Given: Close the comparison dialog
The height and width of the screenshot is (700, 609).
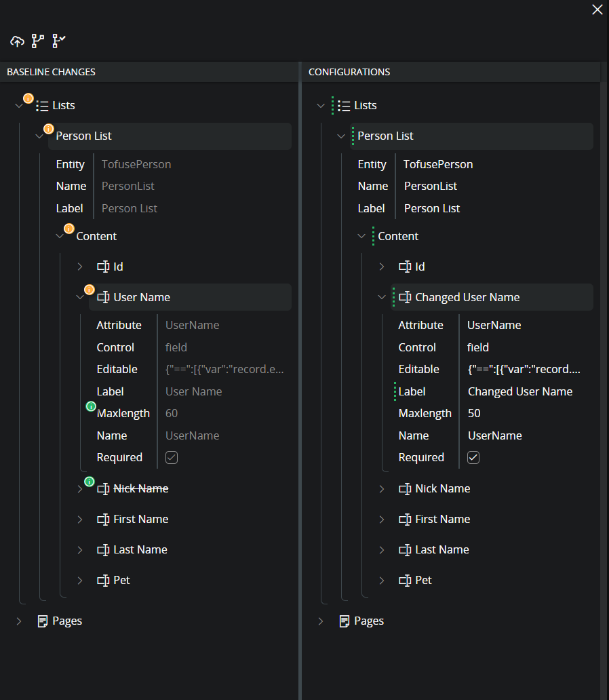Looking at the screenshot, I should click(x=597, y=9).
